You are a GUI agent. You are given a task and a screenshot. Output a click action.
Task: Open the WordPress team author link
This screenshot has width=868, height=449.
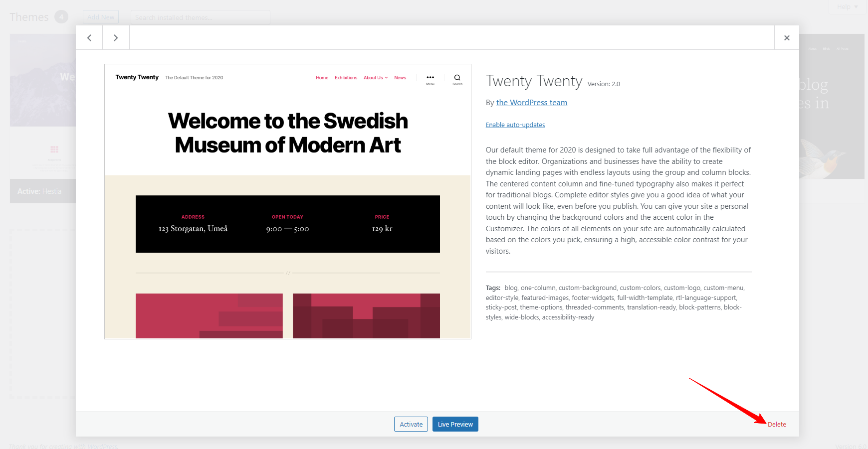coord(532,103)
